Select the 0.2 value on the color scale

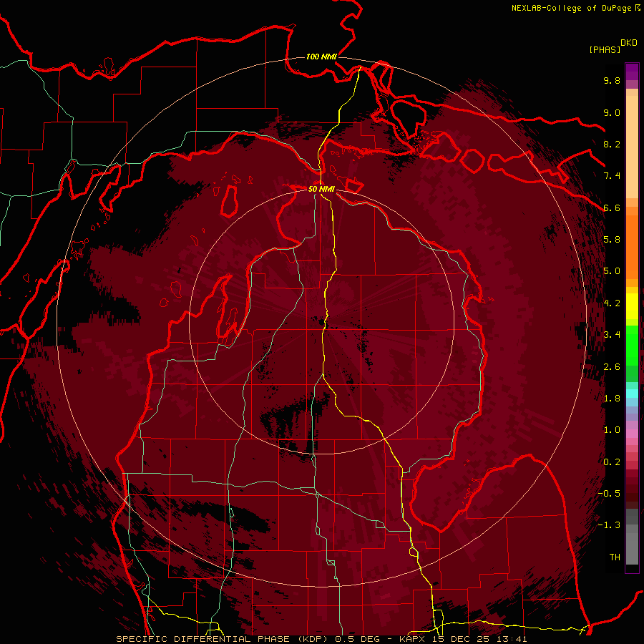pyautogui.click(x=612, y=462)
